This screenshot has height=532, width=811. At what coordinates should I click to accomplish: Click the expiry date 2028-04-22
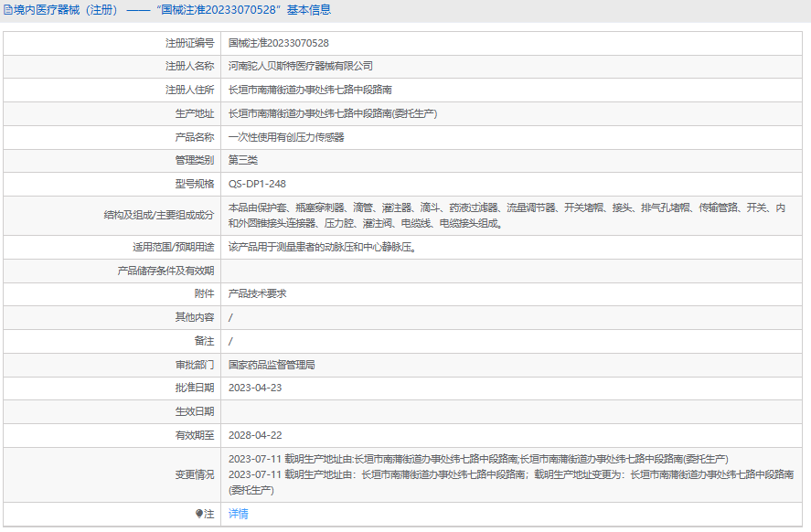pos(255,436)
